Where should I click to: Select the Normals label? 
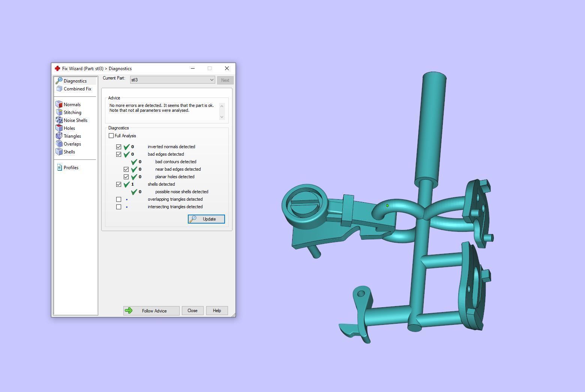72,105
